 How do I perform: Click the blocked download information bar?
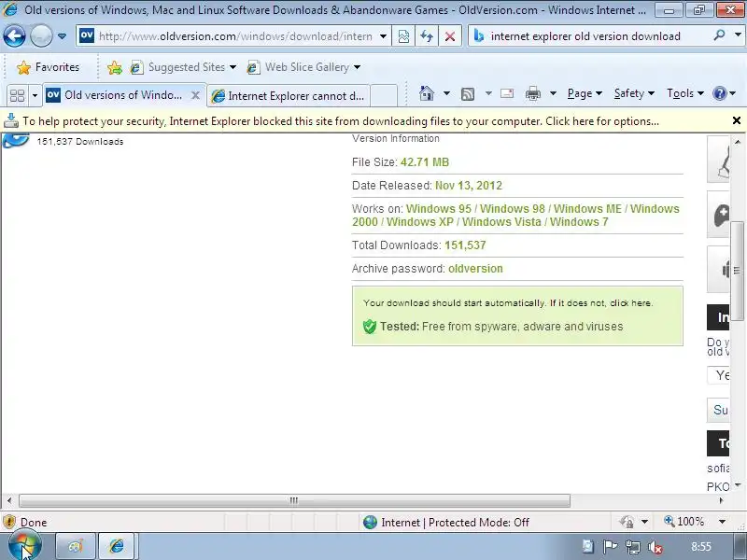pyautogui.click(x=341, y=121)
